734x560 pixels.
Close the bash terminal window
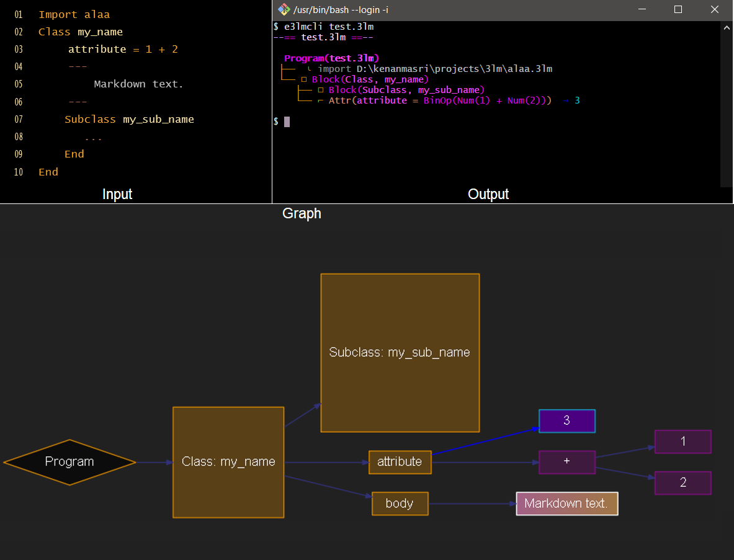pyautogui.click(x=714, y=9)
